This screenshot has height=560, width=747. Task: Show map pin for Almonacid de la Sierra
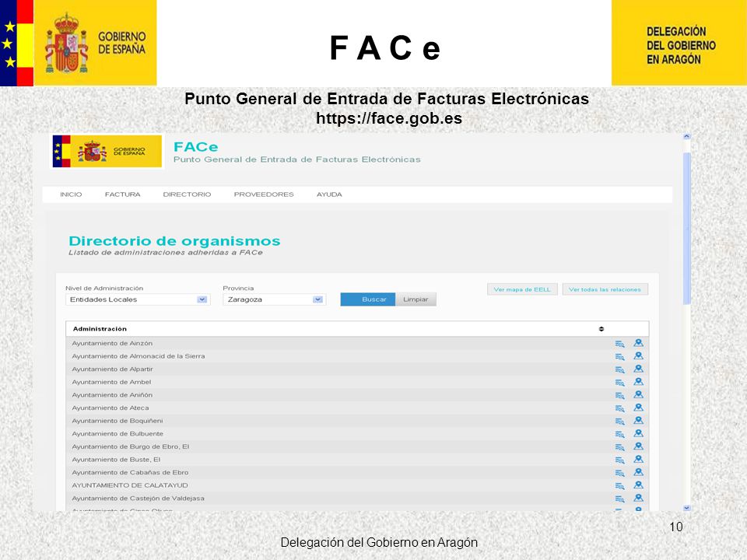[x=638, y=355]
